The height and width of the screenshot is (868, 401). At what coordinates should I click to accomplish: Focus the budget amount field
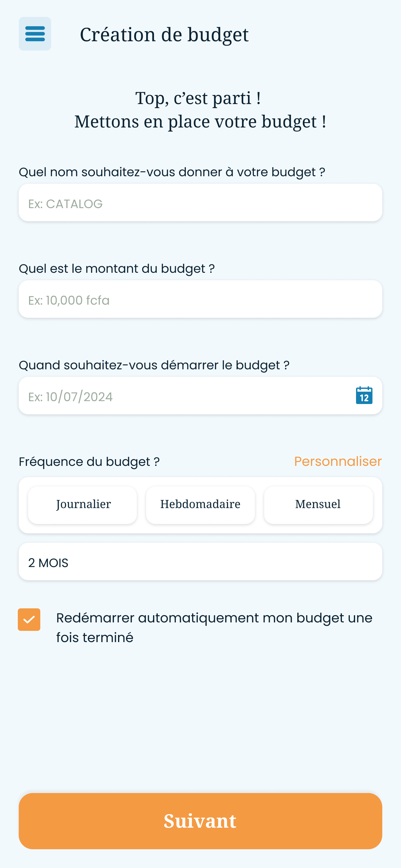pos(200,299)
